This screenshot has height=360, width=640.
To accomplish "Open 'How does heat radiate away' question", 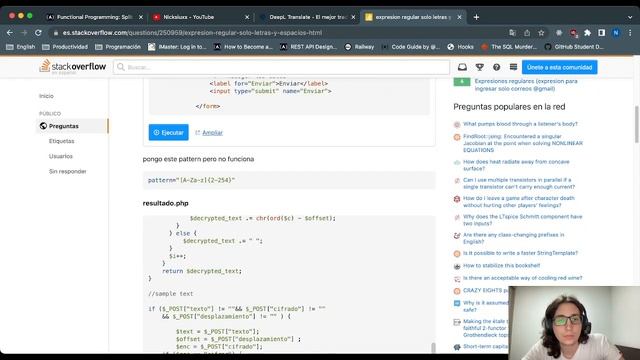I will click(516, 165).
